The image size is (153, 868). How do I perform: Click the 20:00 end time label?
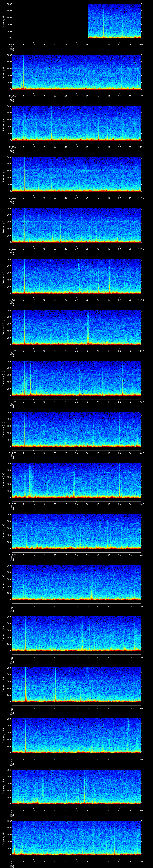pos(141,555)
